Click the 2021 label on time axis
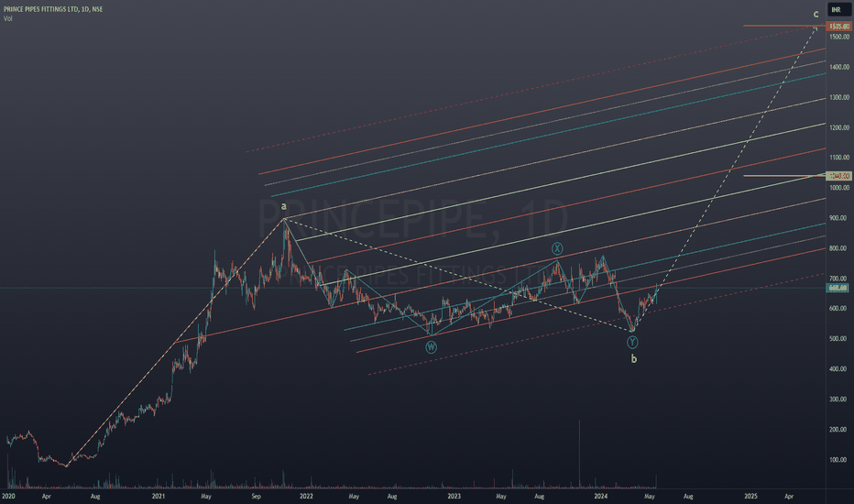The image size is (854, 504). click(x=159, y=497)
